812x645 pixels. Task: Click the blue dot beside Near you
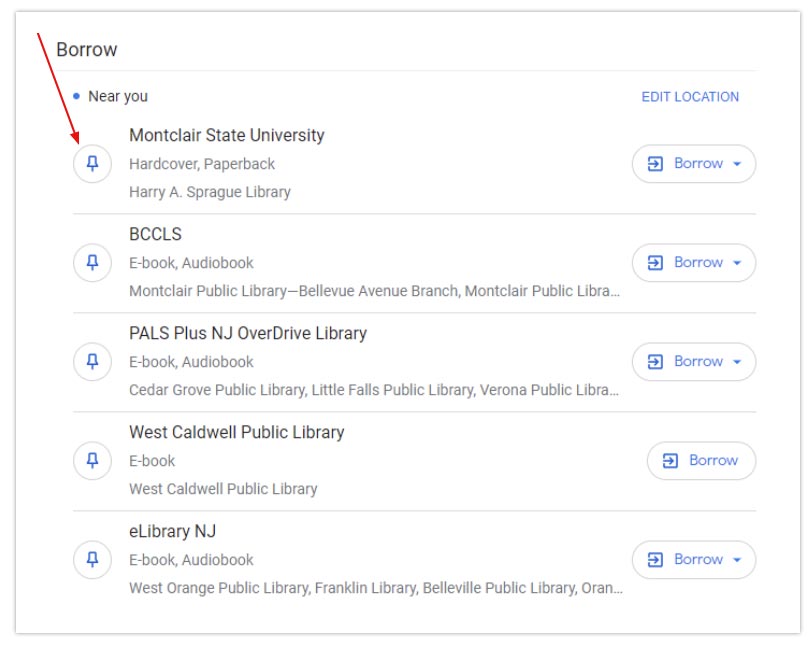pyautogui.click(x=76, y=97)
